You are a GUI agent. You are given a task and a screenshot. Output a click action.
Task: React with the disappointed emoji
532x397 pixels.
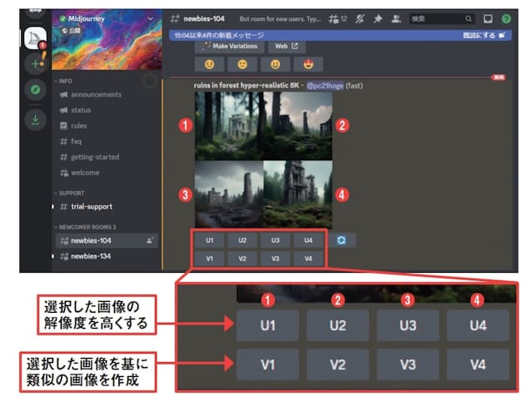pyautogui.click(x=243, y=64)
